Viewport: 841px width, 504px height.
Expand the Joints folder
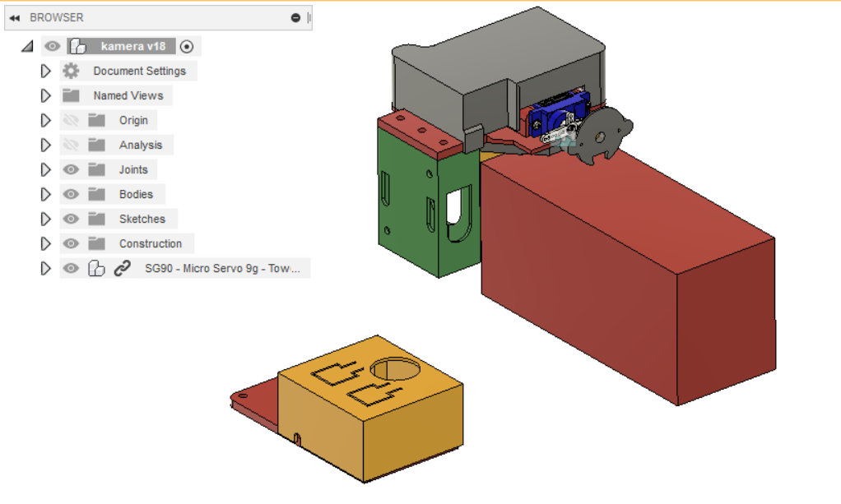(45, 169)
